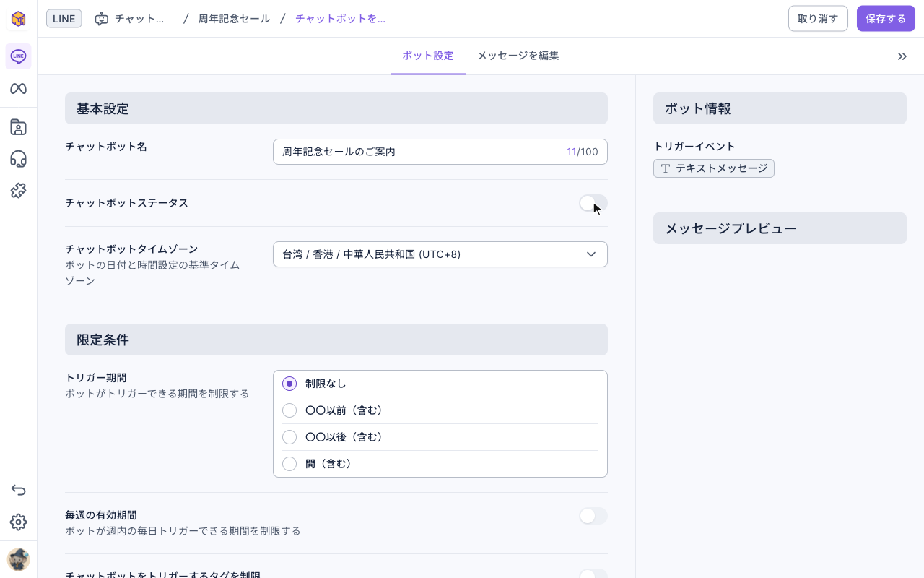Open the user avatar profile
Image resolution: width=924 pixels, height=578 pixels.
tap(18, 560)
